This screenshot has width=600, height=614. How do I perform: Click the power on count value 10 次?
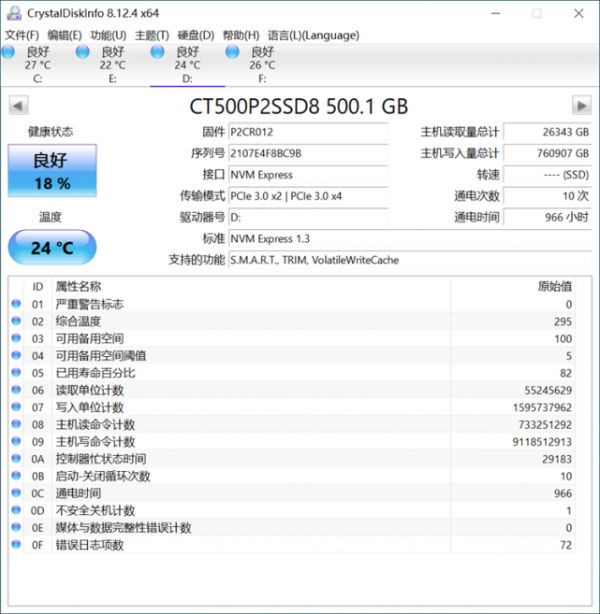(x=547, y=196)
